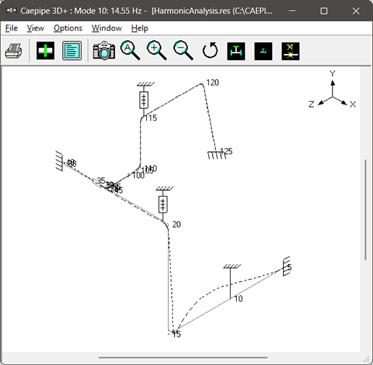Click the Zoom Out magnifier icon

183,51
